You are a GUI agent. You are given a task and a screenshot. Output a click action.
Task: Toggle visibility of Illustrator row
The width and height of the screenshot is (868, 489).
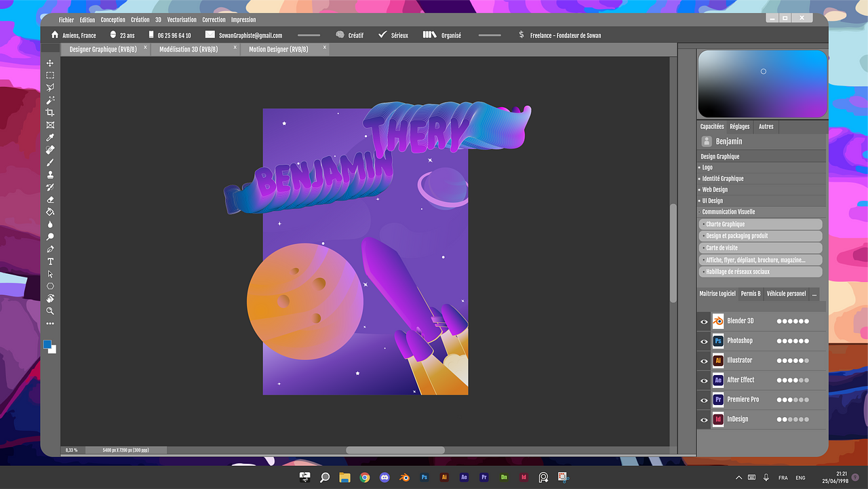pyautogui.click(x=704, y=361)
